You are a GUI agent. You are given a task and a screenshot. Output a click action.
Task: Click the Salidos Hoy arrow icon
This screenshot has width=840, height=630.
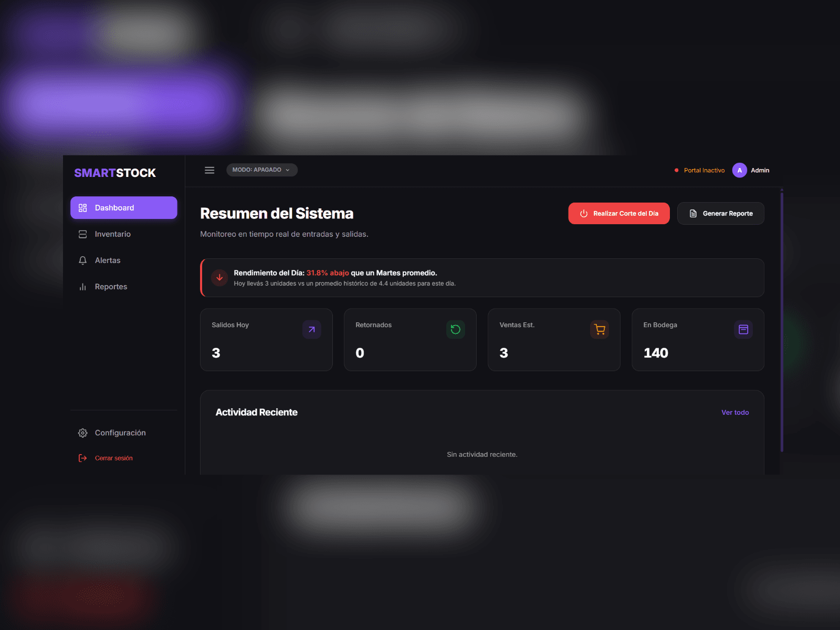(312, 330)
